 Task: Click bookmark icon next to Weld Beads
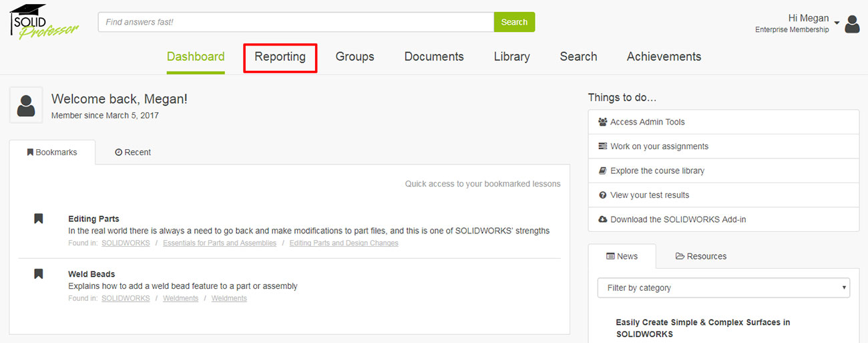coord(39,273)
